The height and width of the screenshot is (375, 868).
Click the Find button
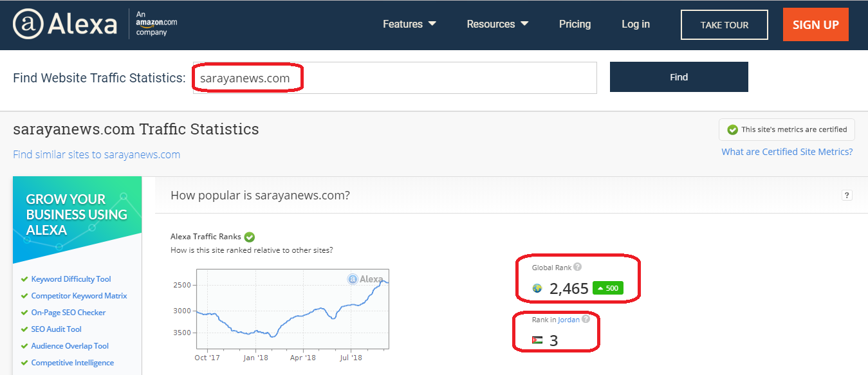pos(679,77)
